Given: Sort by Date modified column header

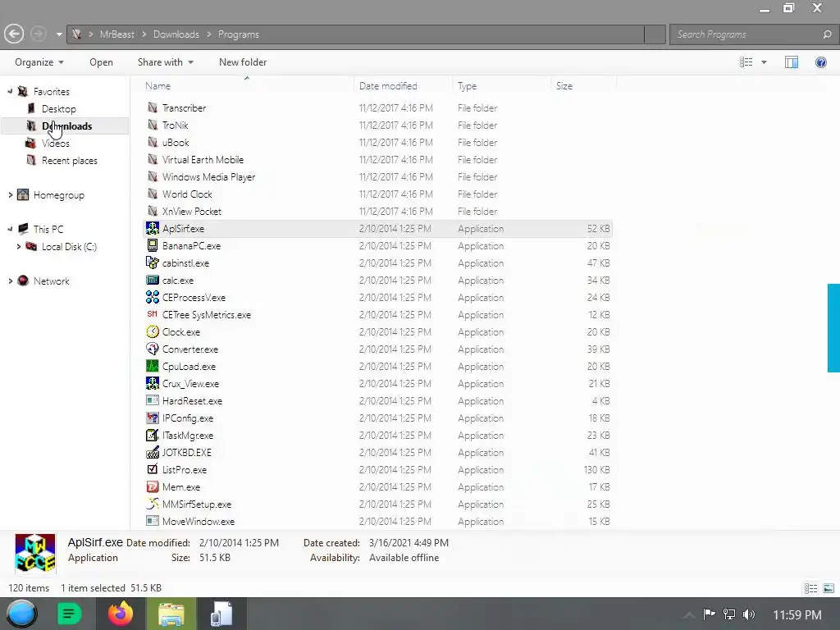Looking at the screenshot, I should tap(403, 85).
